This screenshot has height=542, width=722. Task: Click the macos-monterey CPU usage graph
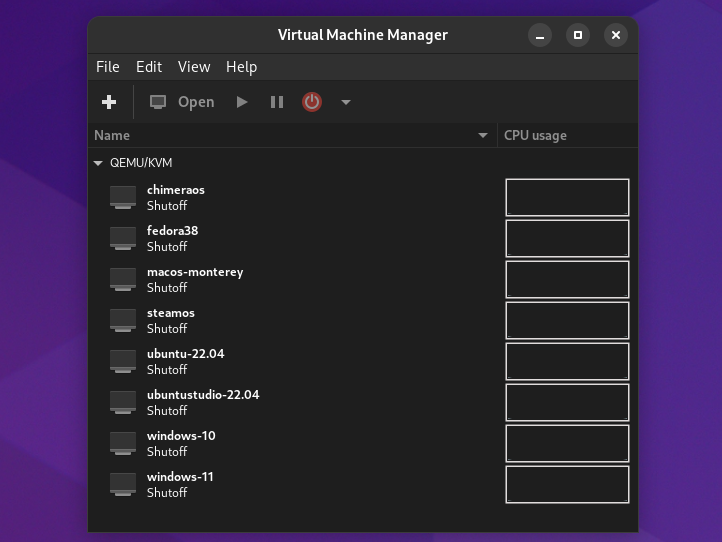pyautogui.click(x=567, y=280)
